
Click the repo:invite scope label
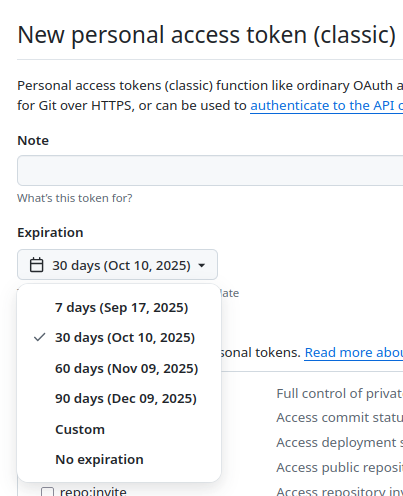tap(93, 491)
